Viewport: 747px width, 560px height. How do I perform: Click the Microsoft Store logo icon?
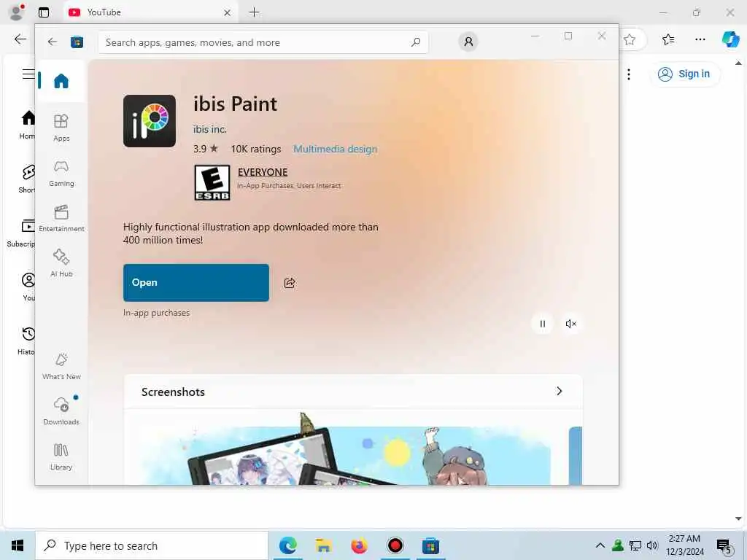tap(77, 42)
